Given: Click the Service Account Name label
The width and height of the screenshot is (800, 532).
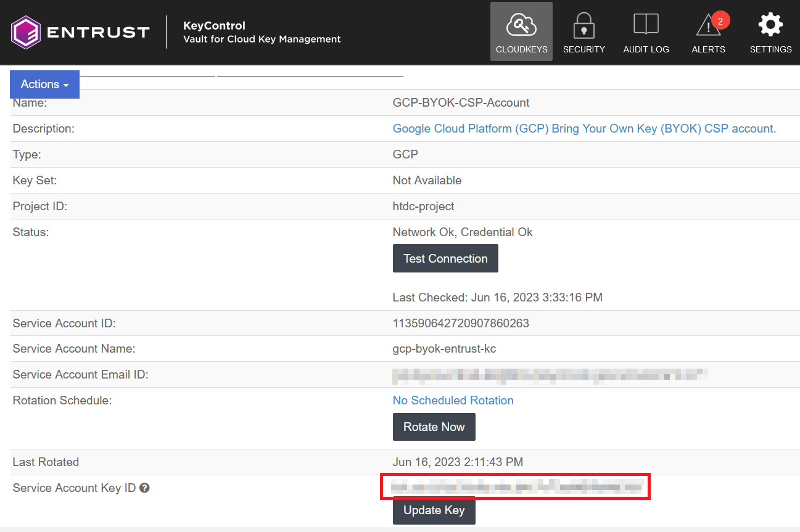Looking at the screenshot, I should (x=73, y=348).
